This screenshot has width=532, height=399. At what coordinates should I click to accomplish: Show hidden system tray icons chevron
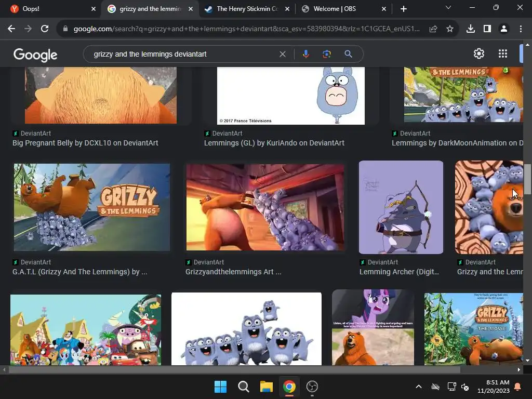419,387
